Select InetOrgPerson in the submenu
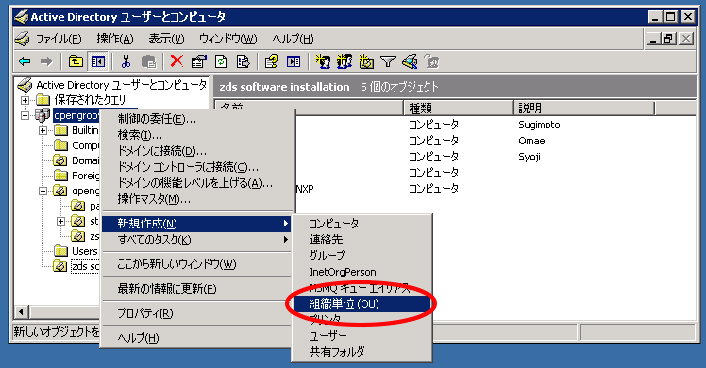 tap(362, 272)
